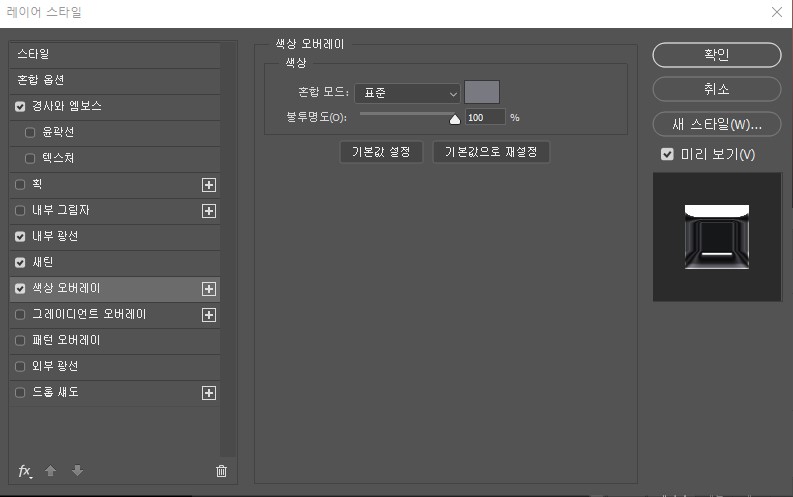The height and width of the screenshot is (497, 793).
Task: Uncheck the 내부 광선 checkbox
Action: pos(20,237)
